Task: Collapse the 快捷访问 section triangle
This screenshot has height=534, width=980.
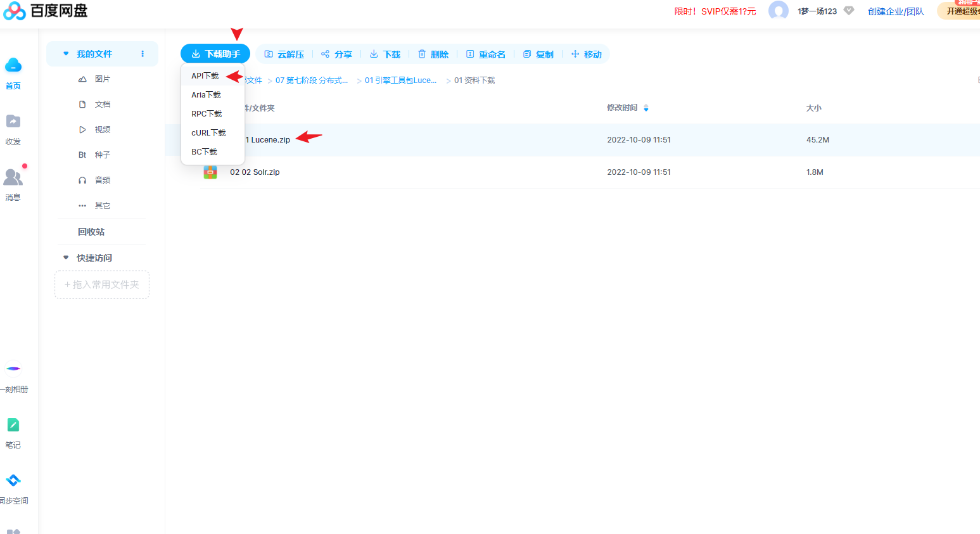Action: click(x=66, y=258)
